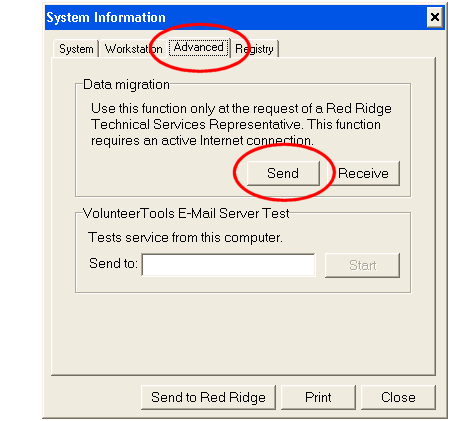Open the Workstation tab
Screen dimensions: 452x421
[133, 49]
